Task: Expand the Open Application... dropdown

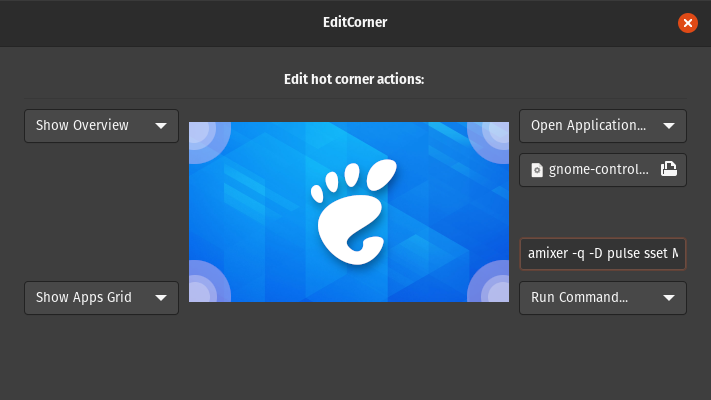Action: [x=603, y=126]
